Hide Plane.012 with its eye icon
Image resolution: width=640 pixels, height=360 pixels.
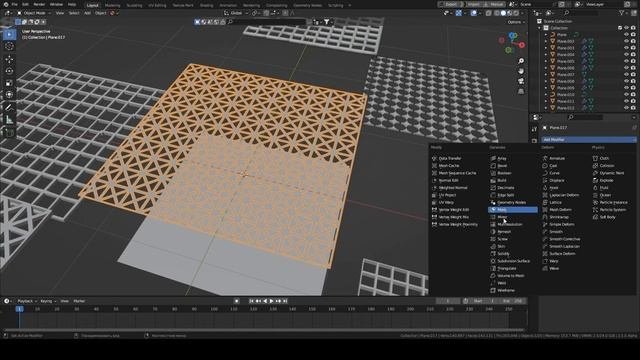626,108
